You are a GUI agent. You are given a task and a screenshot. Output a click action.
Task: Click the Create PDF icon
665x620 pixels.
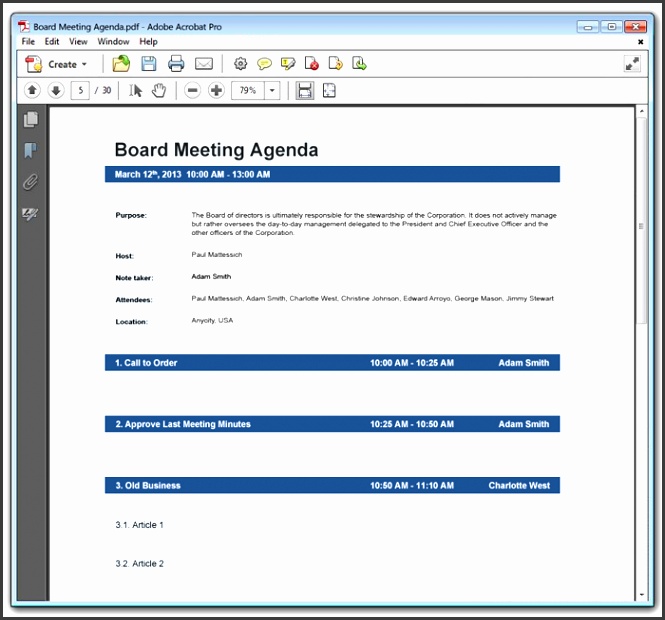tap(34, 64)
